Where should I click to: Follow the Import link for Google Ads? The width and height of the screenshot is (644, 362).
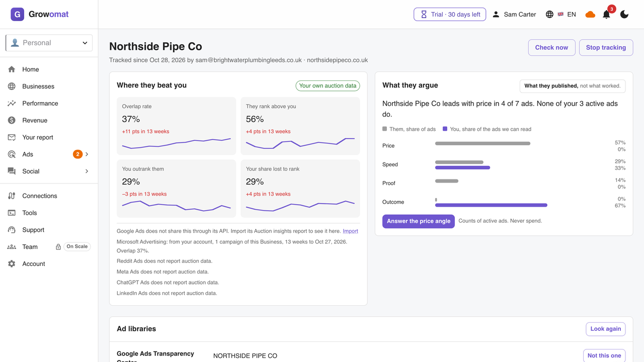(350, 231)
